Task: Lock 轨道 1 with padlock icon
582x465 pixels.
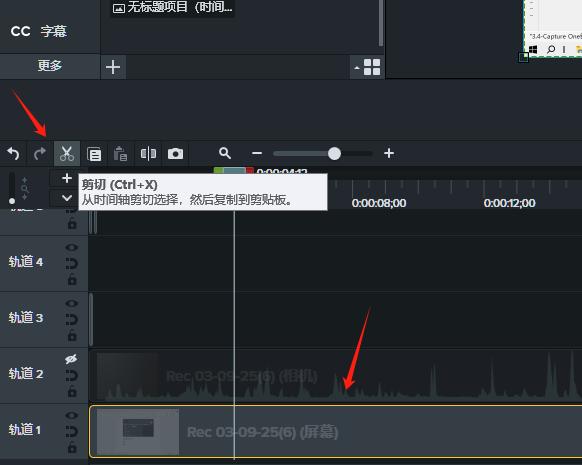Action: click(x=72, y=447)
